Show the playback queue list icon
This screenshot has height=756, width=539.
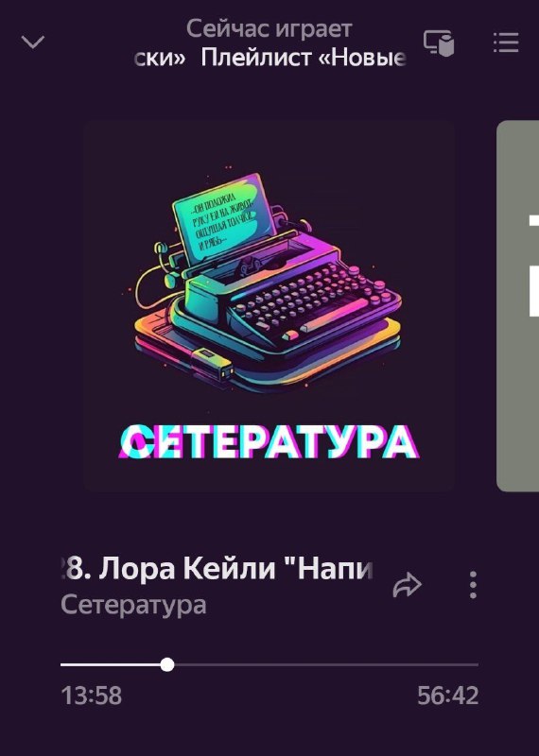506,43
